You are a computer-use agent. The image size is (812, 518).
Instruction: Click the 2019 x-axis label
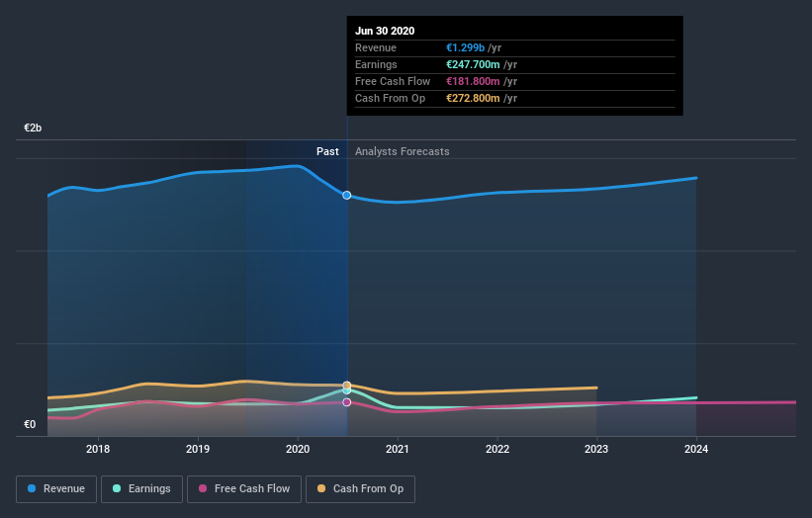tap(198, 449)
